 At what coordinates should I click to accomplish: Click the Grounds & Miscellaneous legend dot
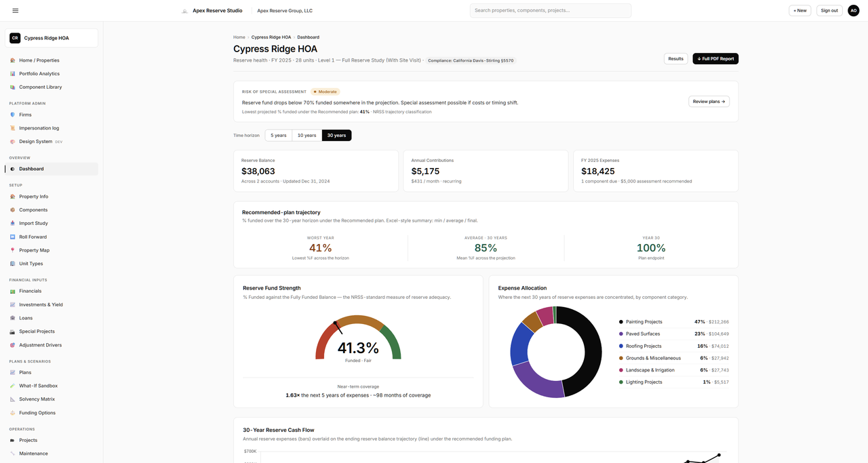(621, 358)
